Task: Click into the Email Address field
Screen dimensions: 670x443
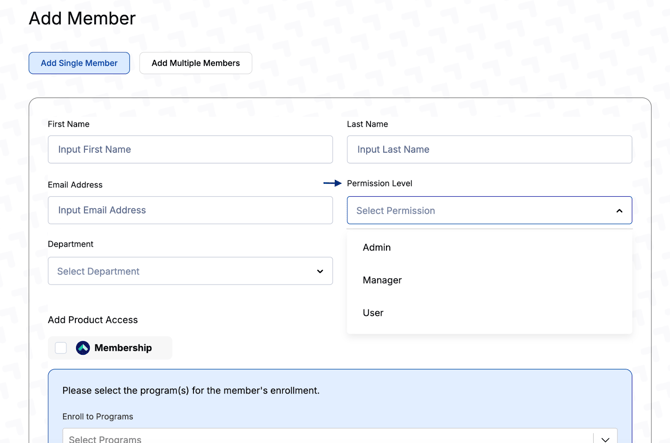Action: coord(190,210)
